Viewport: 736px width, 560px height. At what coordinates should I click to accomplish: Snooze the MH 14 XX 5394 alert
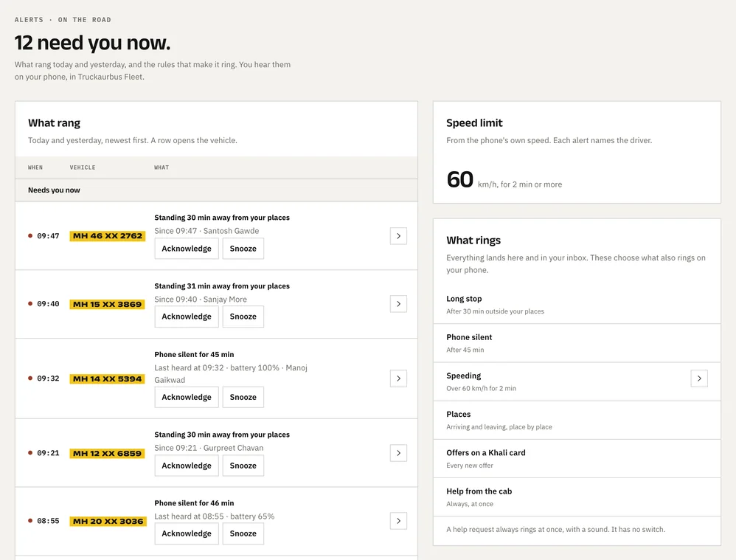(243, 397)
